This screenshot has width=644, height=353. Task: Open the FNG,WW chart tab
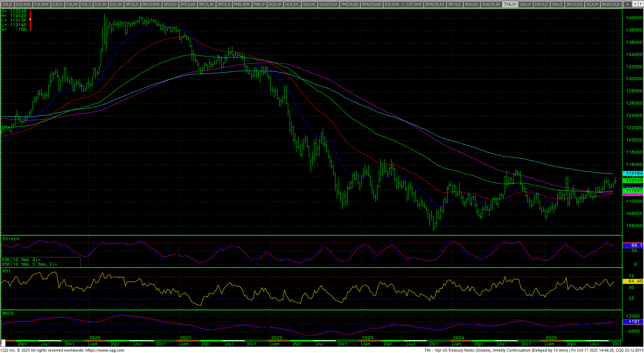(x=242, y=4)
